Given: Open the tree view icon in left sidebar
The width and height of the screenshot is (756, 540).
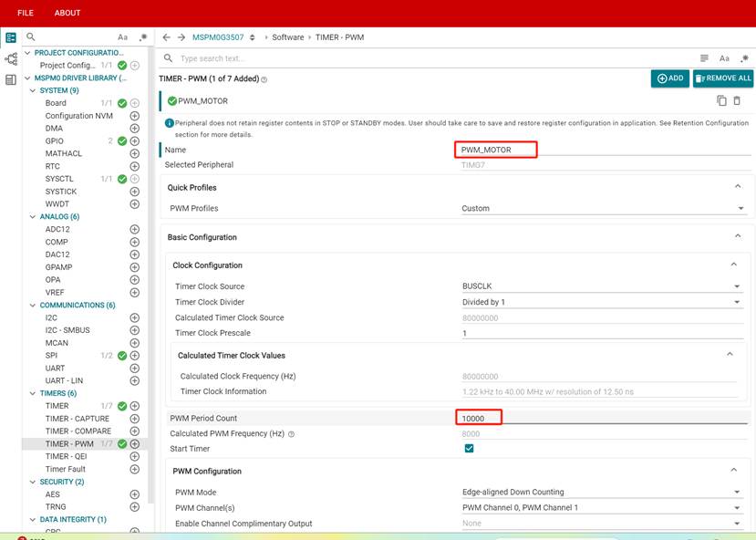Looking at the screenshot, I should (11, 59).
